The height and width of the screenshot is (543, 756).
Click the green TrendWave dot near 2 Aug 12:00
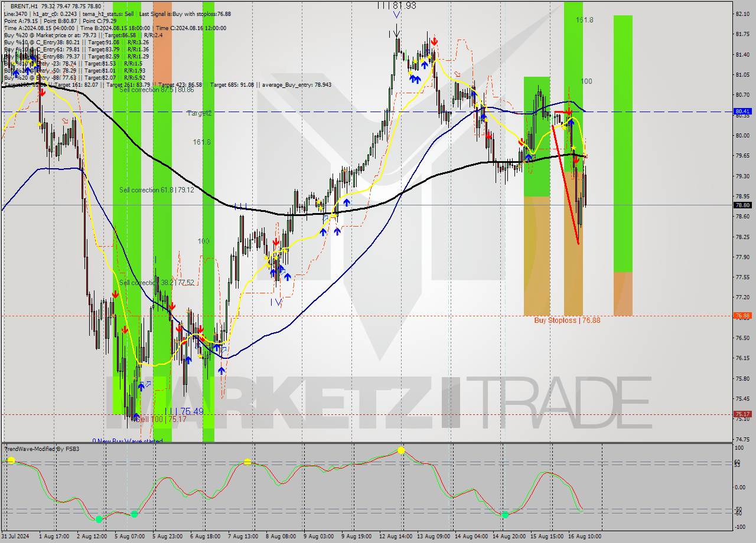click(x=99, y=519)
